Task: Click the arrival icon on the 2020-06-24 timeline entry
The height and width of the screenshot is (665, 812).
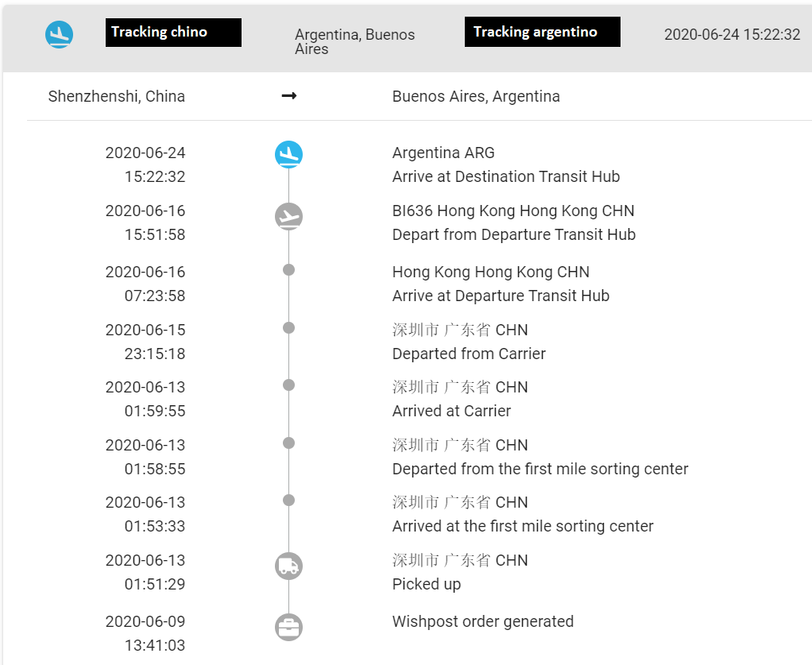Action: point(288,154)
